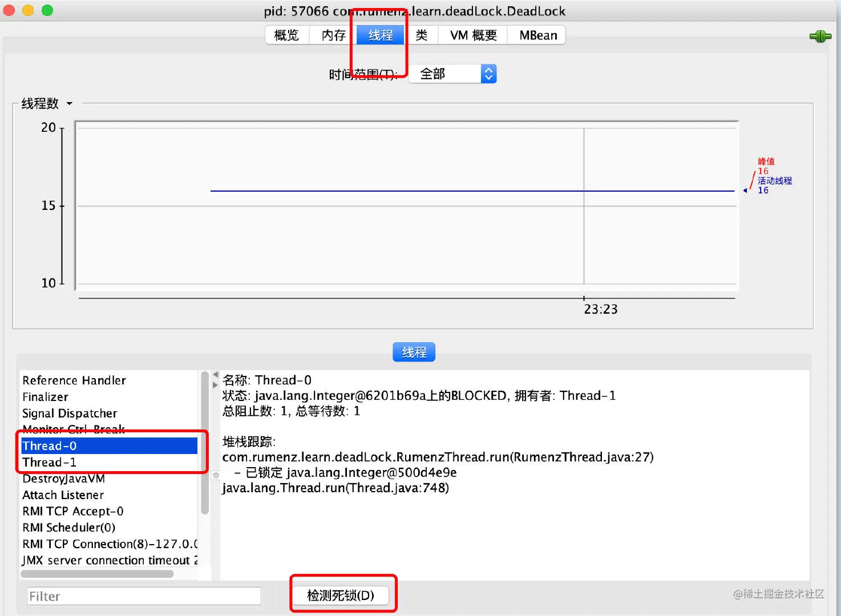Click the 峰值 16 legend entry

[x=766, y=166]
